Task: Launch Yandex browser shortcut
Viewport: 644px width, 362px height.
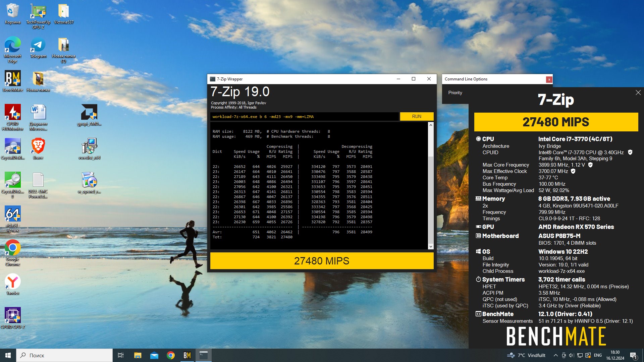Action: pos(12,284)
